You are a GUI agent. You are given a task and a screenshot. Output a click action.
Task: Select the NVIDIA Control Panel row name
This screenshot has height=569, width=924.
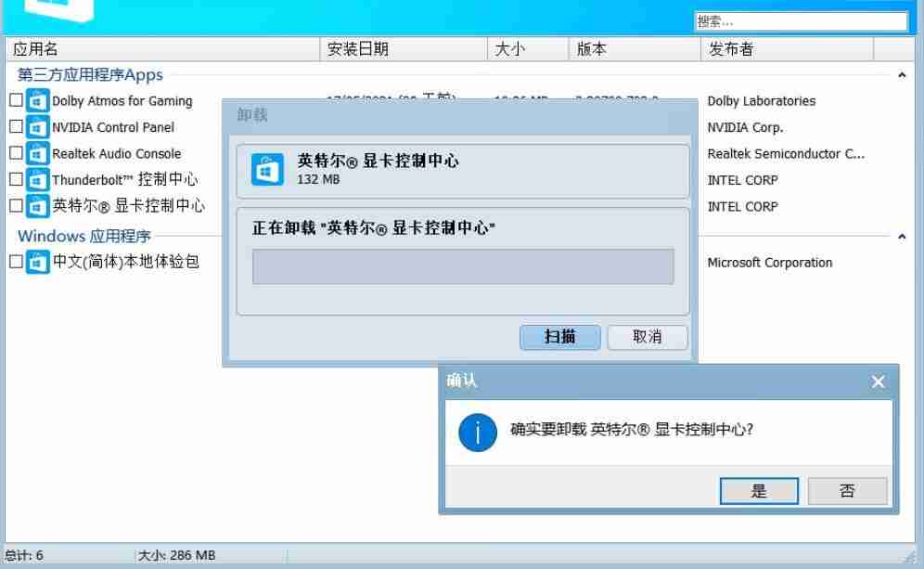[x=113, y=127]
